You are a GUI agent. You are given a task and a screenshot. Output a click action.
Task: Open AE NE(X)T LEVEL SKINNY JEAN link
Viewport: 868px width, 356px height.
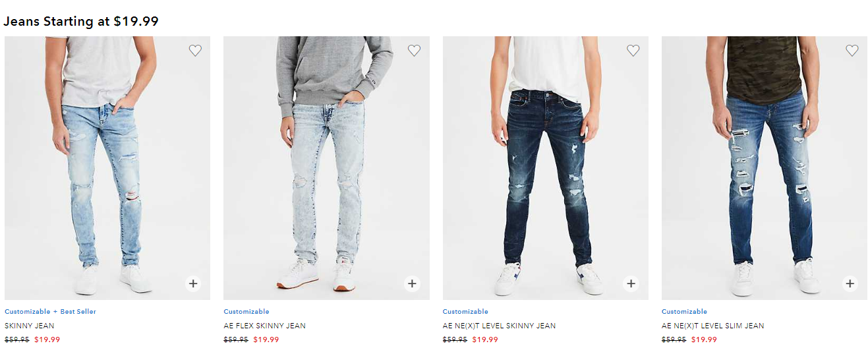point(499,326)
